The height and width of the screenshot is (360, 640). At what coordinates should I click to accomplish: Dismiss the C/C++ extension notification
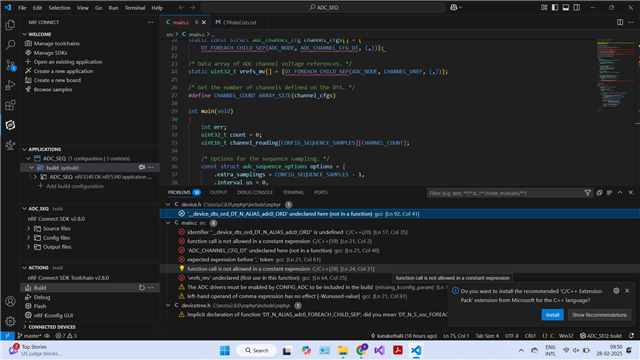click(627, 291)
